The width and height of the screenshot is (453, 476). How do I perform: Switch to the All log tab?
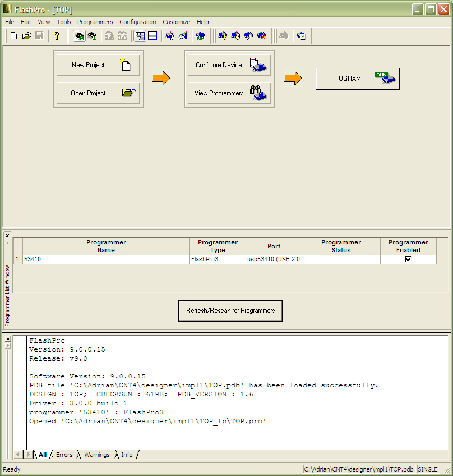click(x=43, y=455)
